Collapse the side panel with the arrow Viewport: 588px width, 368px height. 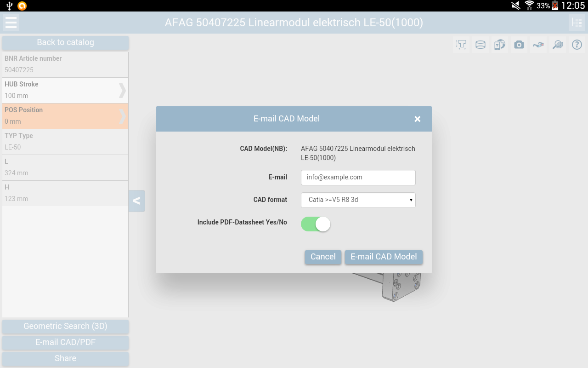[136, 201]
